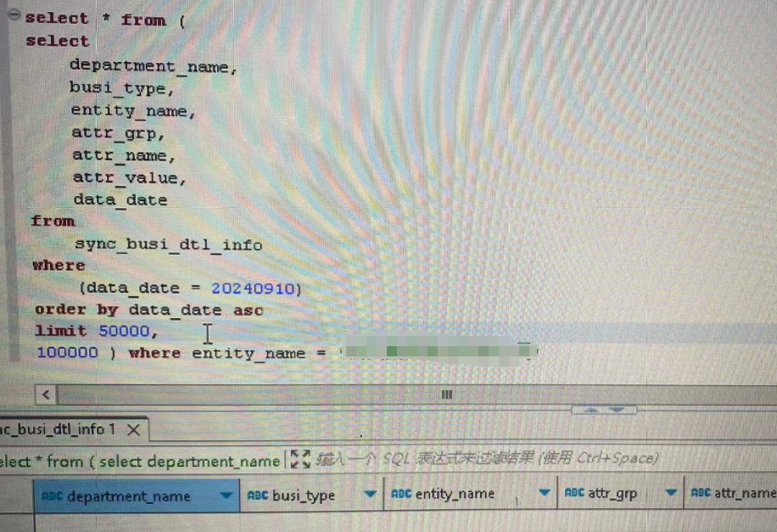Click the query text label in the result bar
777x532 pixels.
pyautogui.click(x=140, y=462)
